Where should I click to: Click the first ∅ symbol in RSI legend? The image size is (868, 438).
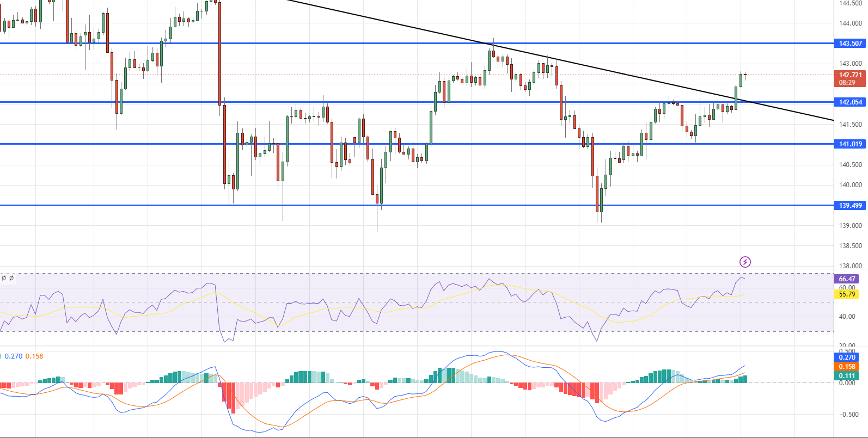(x=4, y=278)
